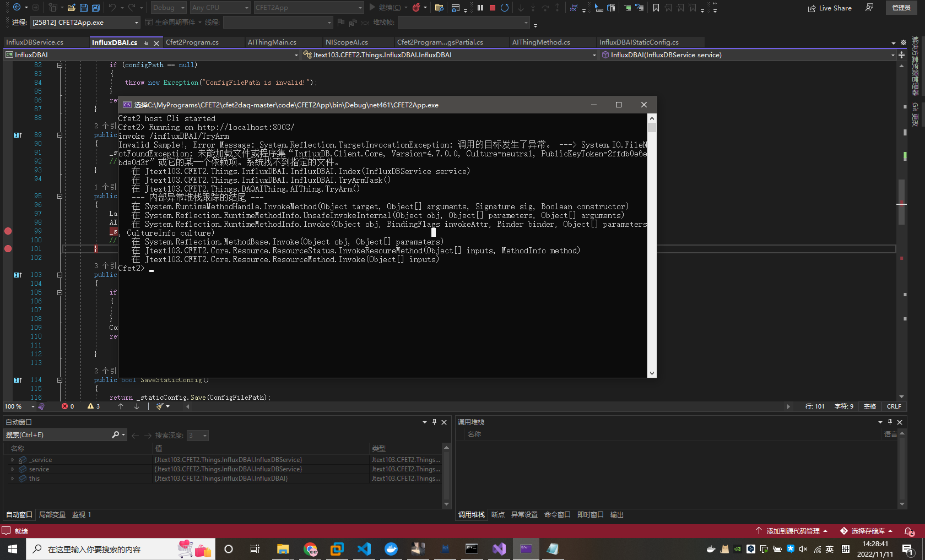Save the current file with the disk icon

(84, 8)
